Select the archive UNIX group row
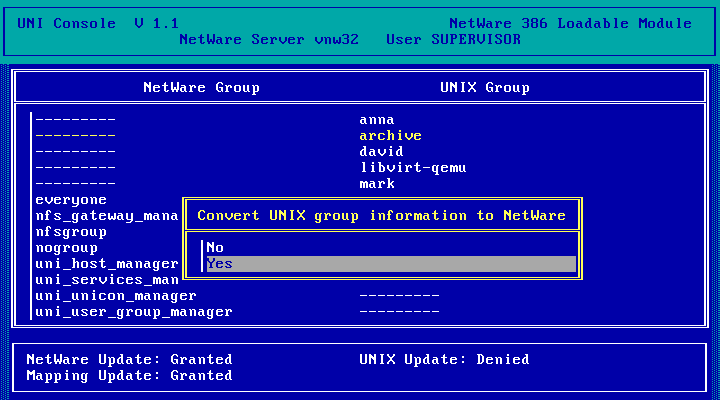720x400 pixels. 390,136
